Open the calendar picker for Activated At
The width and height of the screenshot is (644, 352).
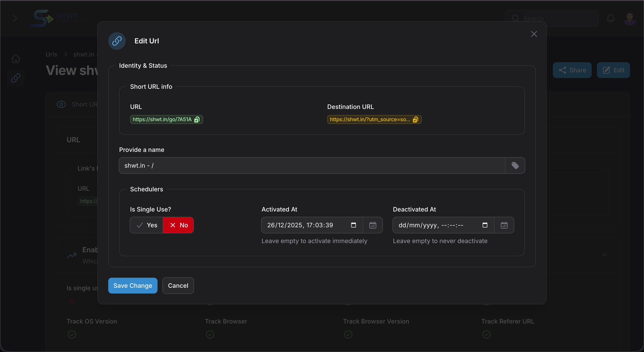[x=373, y=225]
